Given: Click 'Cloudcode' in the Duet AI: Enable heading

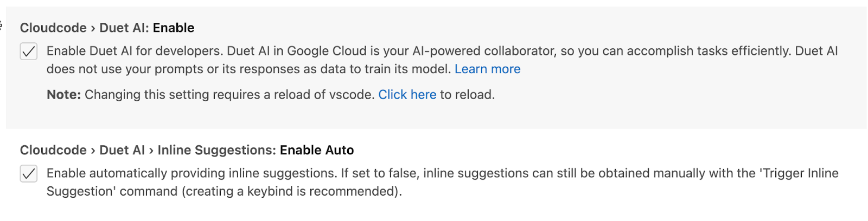Looking at the screenshot, I should click(53, 28).
